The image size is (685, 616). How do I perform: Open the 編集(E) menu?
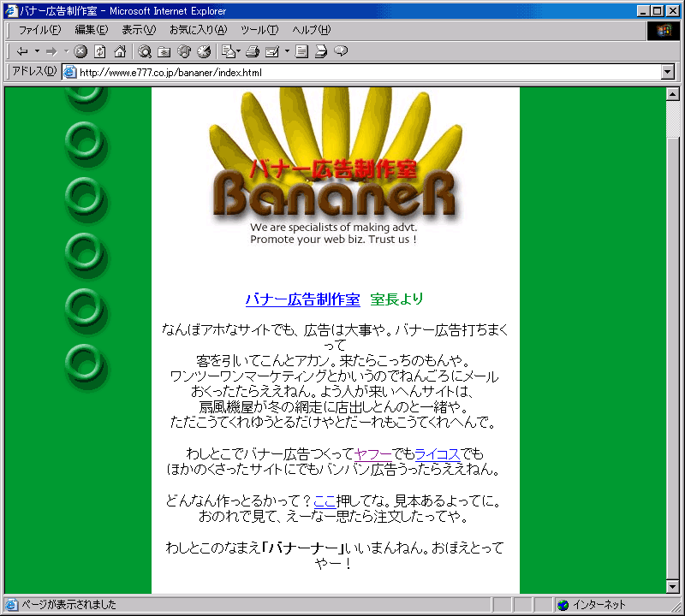coord(91,30)
